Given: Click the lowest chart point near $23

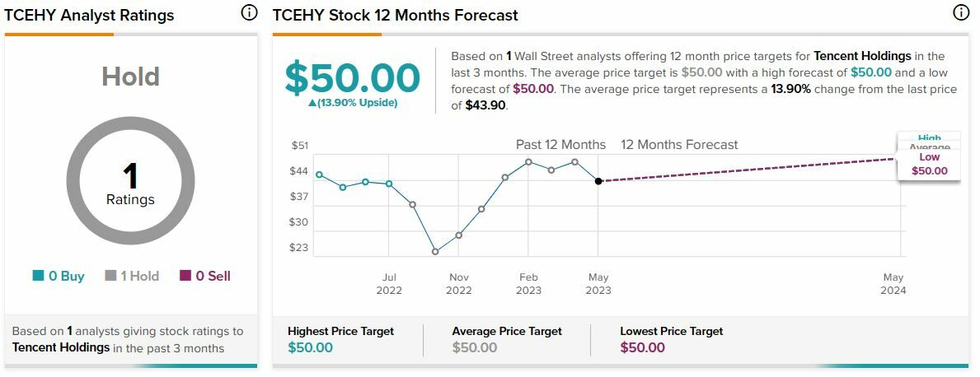Looking at the screenshot, I should coord(435,252).
